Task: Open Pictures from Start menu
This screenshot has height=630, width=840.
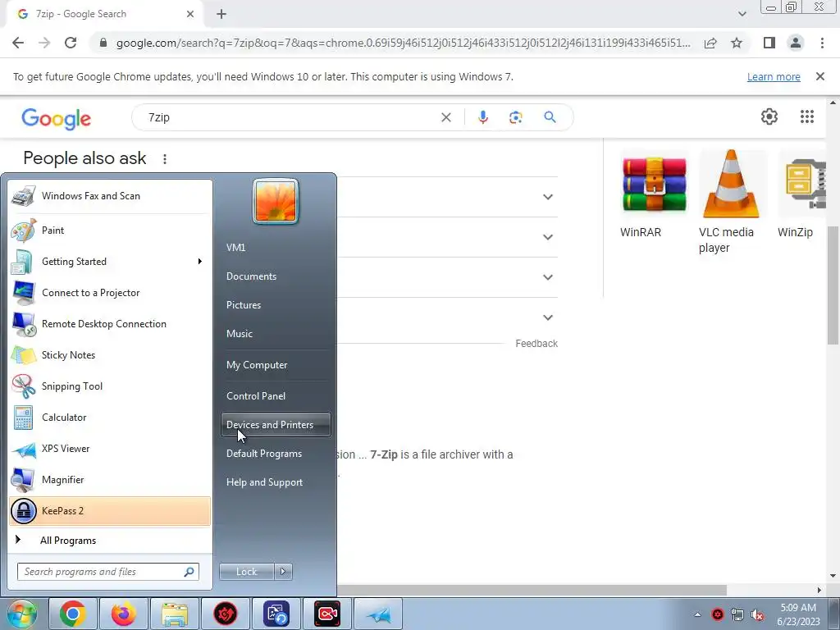Action: [276, 305]
